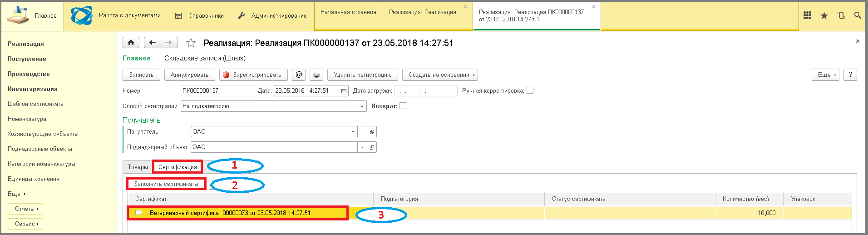Open Справочники section
Image resolution: width=868 pixels, height=235 pixels.
point(199,15)
